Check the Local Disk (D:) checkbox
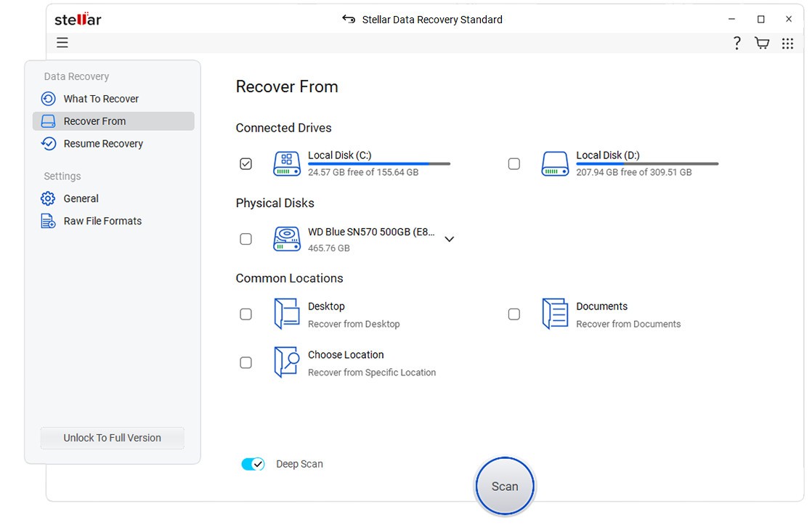The image size is (812, 525). [514, 164]
